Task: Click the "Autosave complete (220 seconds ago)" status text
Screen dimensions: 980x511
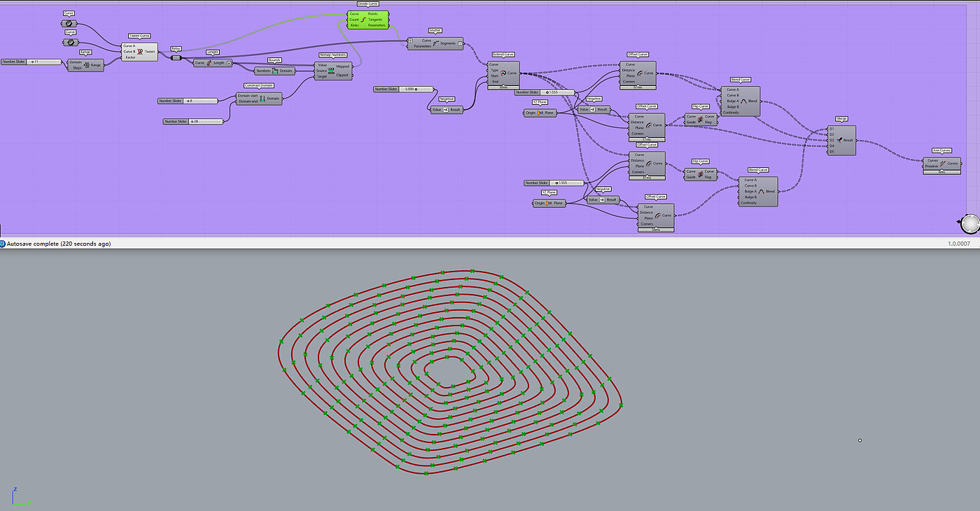Action: pos(59,244)
